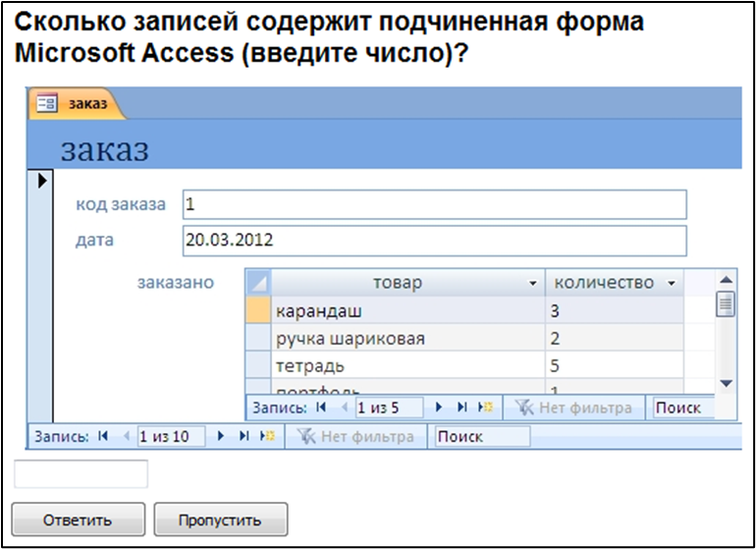Create new blank record in main form navigator
This screenshot has width=756, height=549.
(x=268, y=436)
